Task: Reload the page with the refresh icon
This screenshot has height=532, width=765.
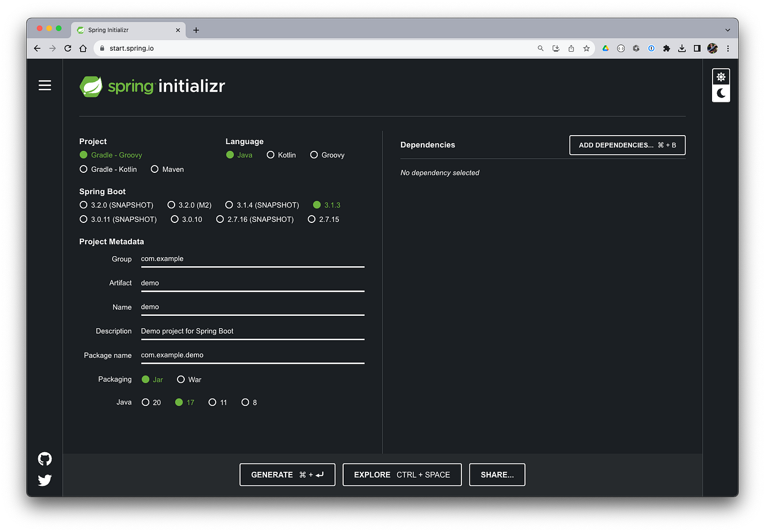Action: point(67,48)
